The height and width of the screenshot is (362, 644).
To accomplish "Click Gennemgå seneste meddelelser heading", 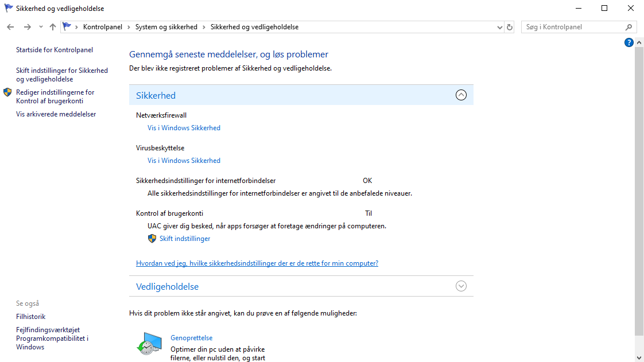I will coord(229,54).
